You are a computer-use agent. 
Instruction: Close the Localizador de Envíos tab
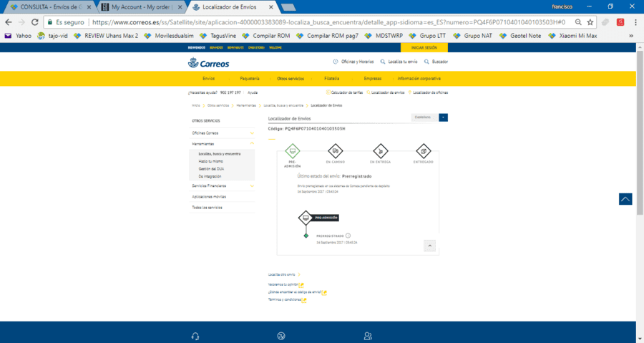[x=271, y=7]
